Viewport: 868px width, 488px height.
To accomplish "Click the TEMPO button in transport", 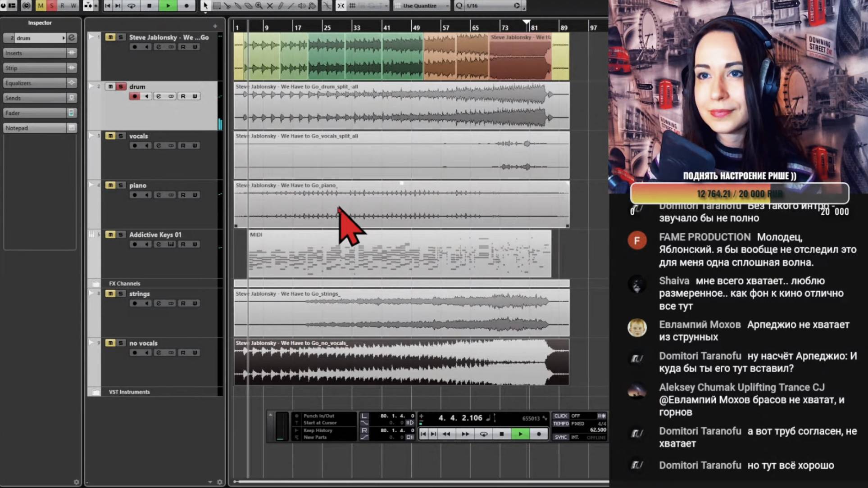I will 561,423.
